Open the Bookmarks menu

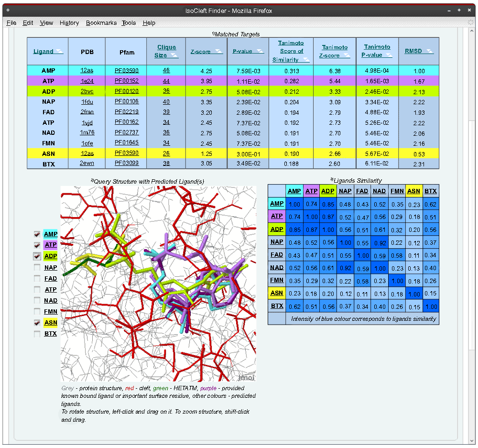[x=101, y=22]
